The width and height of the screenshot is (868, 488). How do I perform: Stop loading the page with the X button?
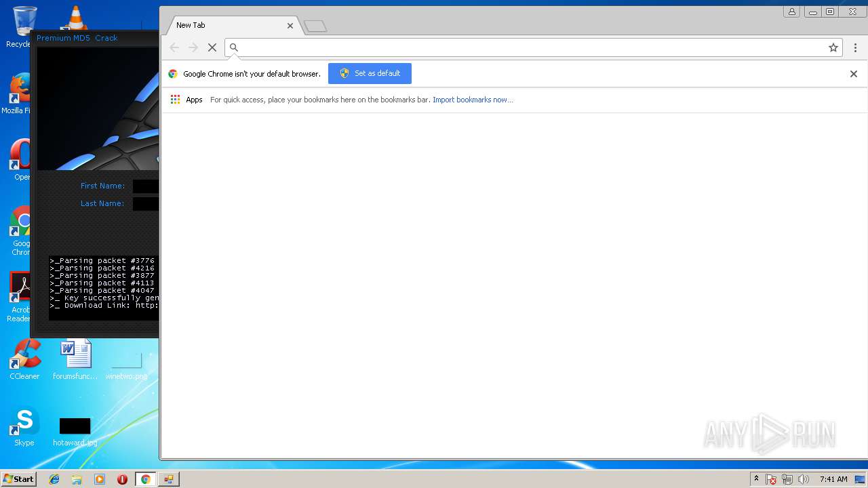point(212,47)
